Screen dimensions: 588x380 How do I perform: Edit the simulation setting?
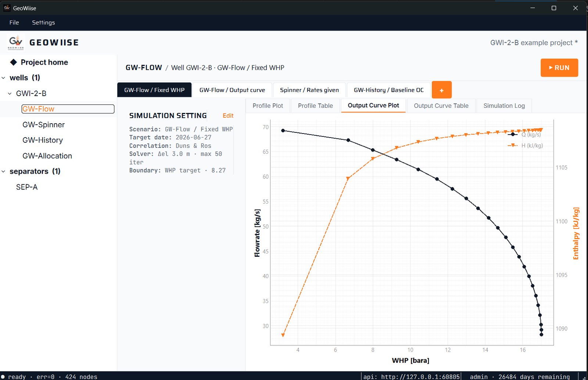[x=228, y=116]
